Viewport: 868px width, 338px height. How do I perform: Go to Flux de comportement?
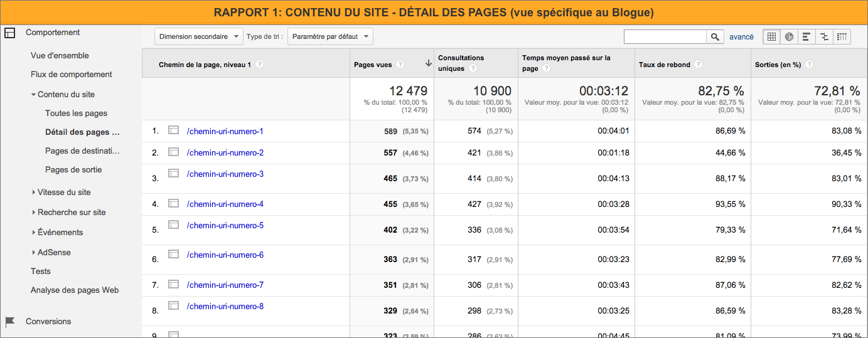point(71,75)
